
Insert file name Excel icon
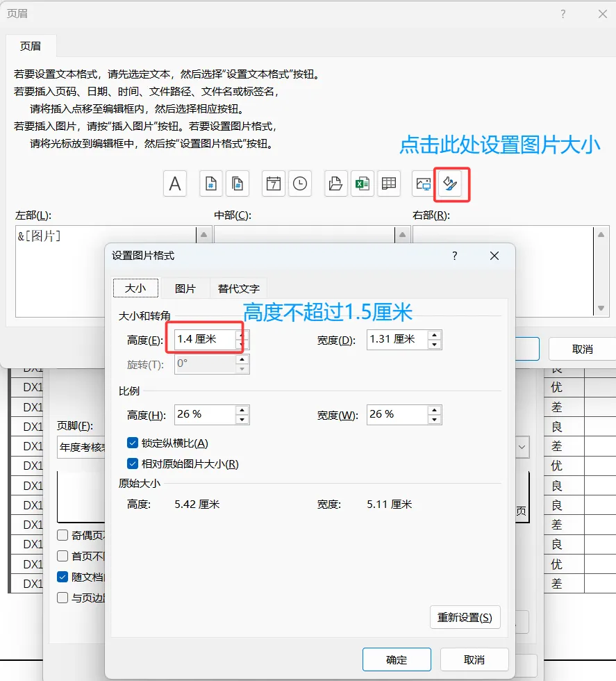point(363,183)
